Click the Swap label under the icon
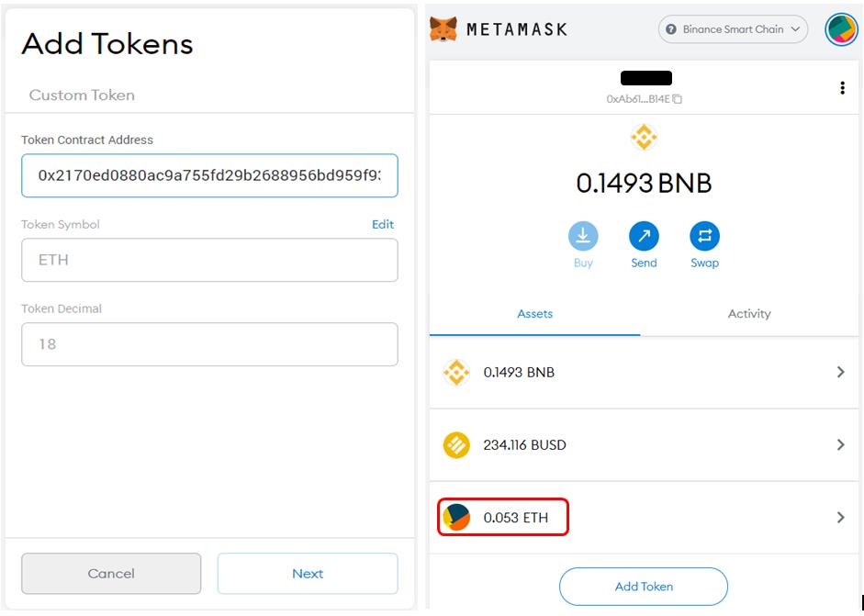The image size is (864, 616). pyautogui.click(x=705, y=263)
